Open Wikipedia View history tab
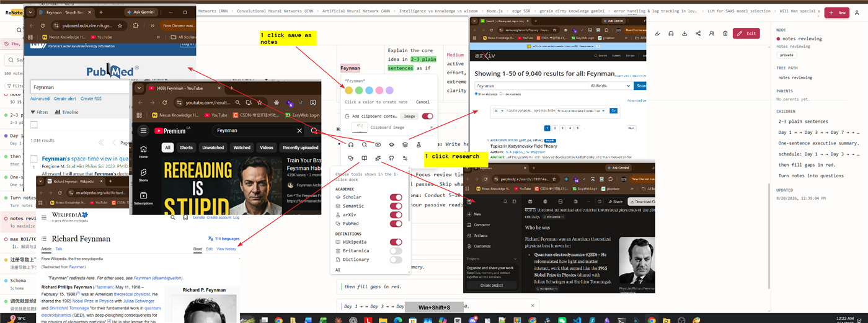The height and width of the screenshot is (323, 868). point(226,249)
